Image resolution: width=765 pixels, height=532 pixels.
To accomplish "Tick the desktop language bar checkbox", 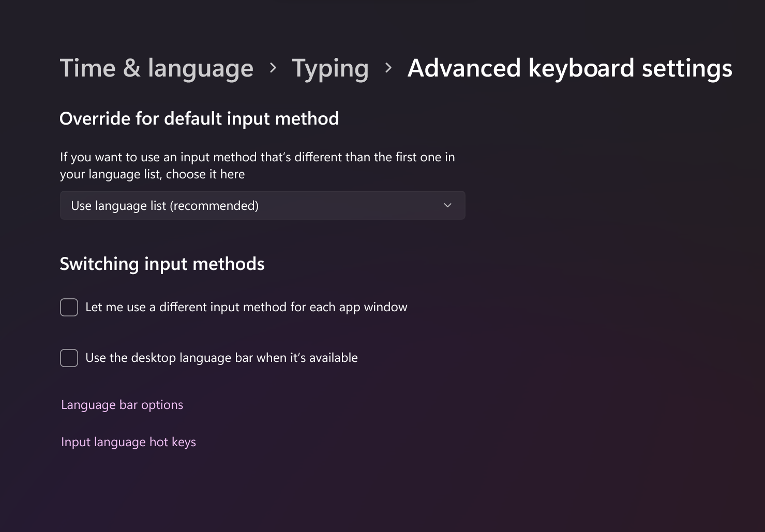I will pyautogui.click(x=69, y=358).
